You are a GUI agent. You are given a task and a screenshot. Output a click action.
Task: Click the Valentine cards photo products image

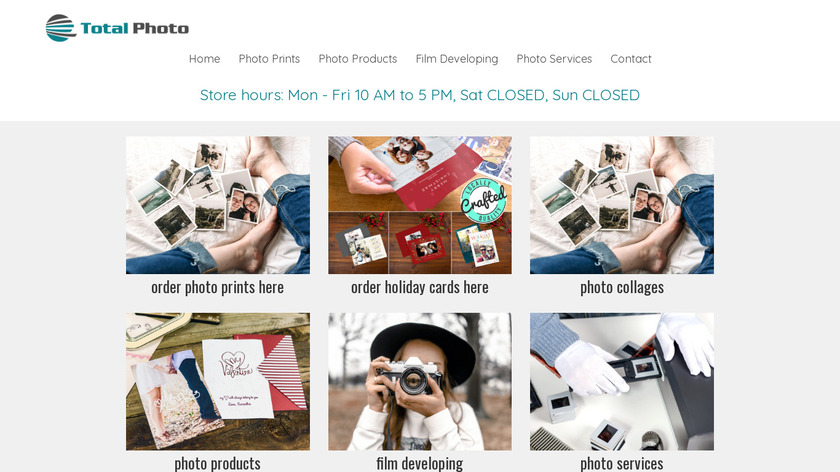click(218, 381)
